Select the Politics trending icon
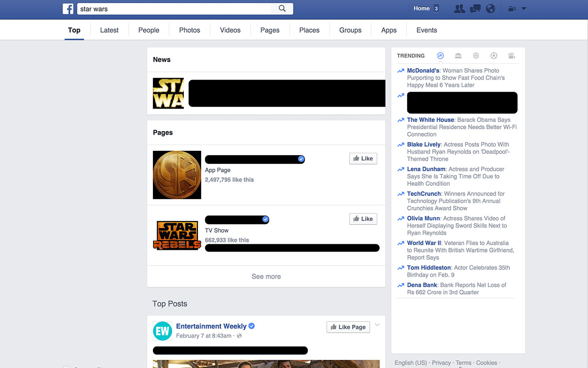Screen dimensions: 588x368 pyautogui.click(x=458, y=56)
